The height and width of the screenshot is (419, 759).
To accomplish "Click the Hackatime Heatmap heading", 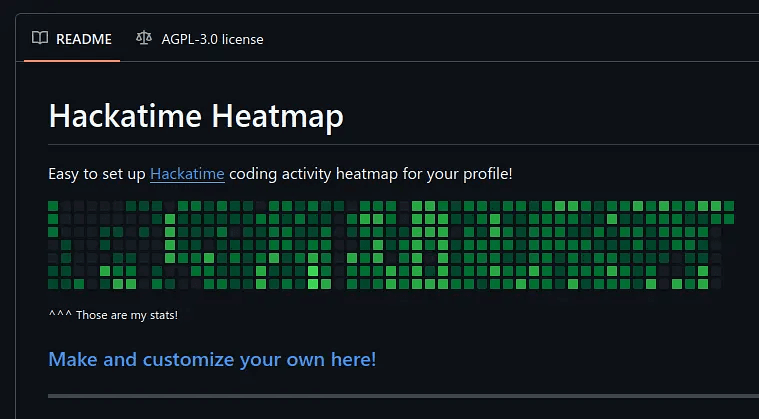I will tap(196, 117).
